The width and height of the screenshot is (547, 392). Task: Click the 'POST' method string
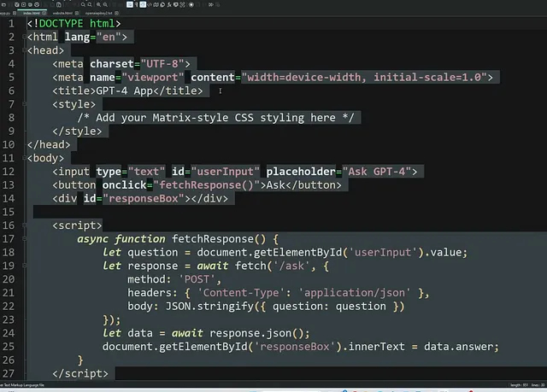[x=197, y=279]
